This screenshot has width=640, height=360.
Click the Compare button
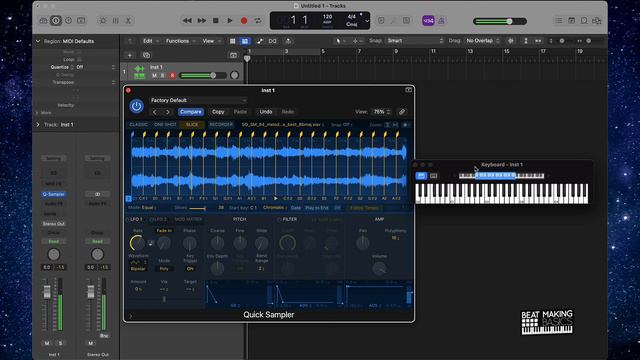coord(190,112)
